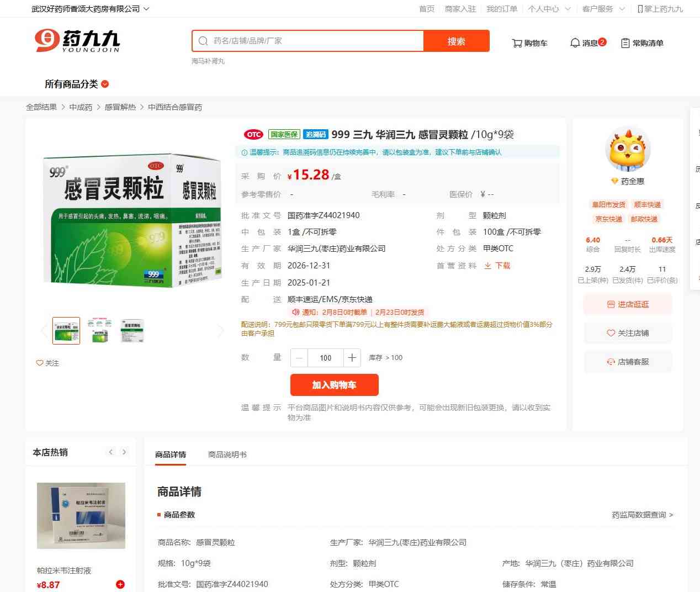Viewport: 700px width, 592px height.
Task: Open the 常购清单 frequent purchase list
Action: click(x=642, y=43)
